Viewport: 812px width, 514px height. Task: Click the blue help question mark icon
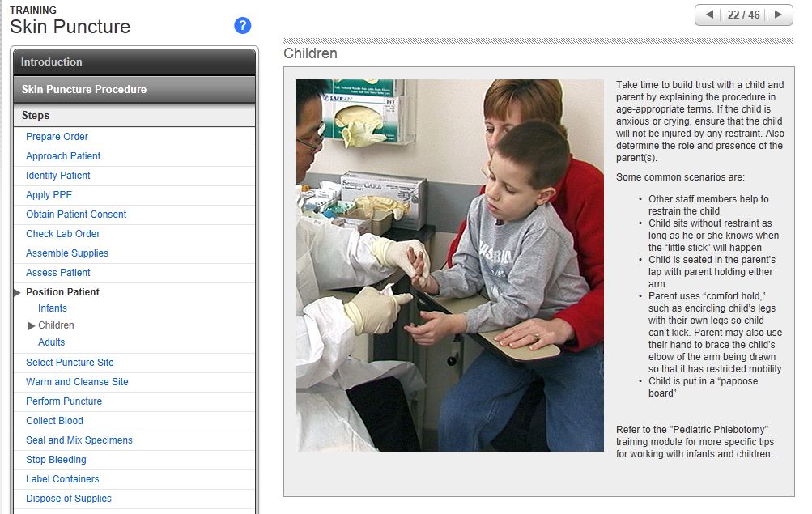pyautogui.click(x=242, y=26)
